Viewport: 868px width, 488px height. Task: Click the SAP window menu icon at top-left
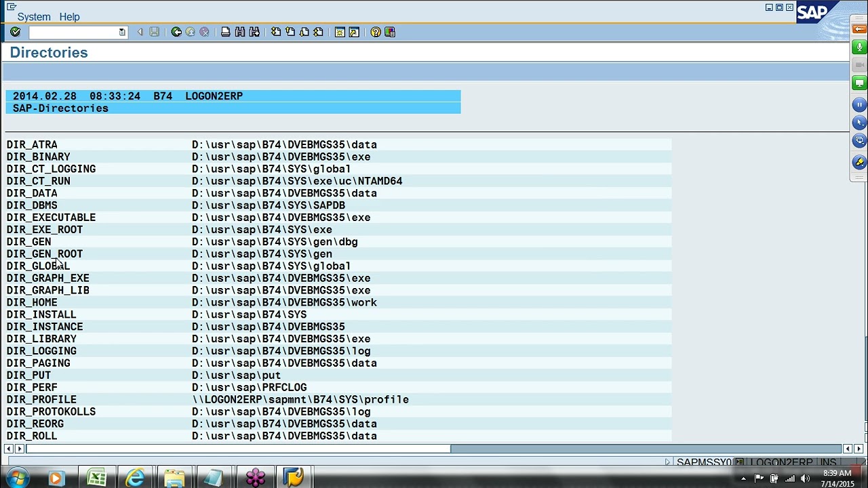[11, 6]
